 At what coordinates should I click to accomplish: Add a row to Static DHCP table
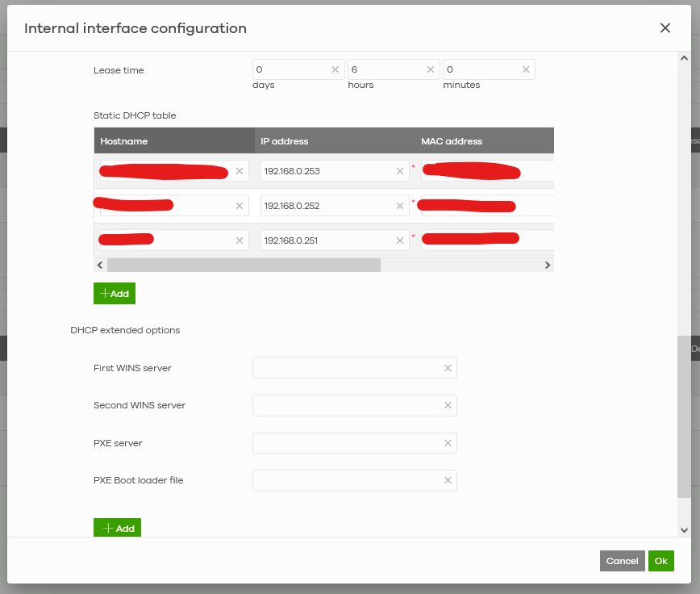coord(115,294)
